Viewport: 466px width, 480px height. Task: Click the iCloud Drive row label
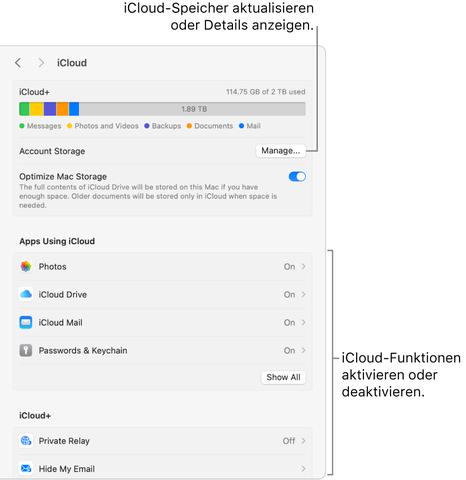point(63,295)
